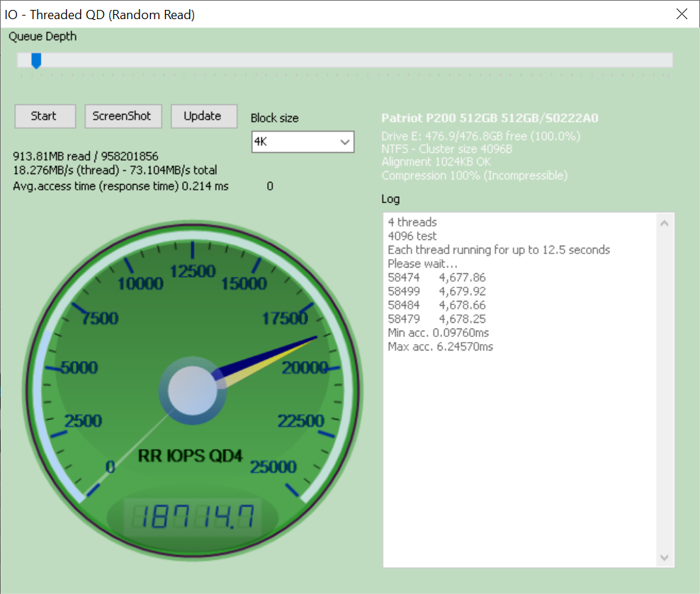Click the gauge center hub
The image size is (700, 594).
(193, 391)
